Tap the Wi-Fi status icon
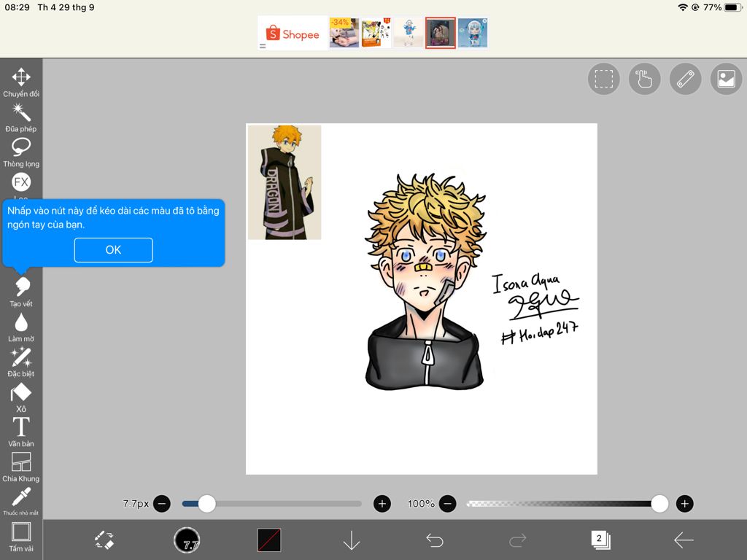The width and height of the screenshot is (747, 560). [683, 7]
